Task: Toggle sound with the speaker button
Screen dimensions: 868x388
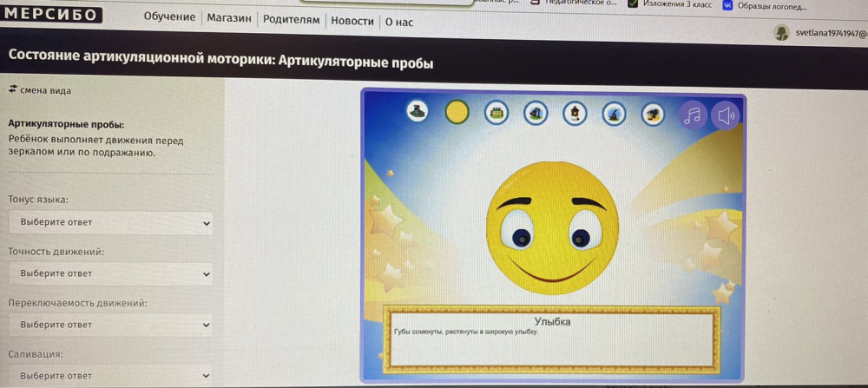Action: 725,115
